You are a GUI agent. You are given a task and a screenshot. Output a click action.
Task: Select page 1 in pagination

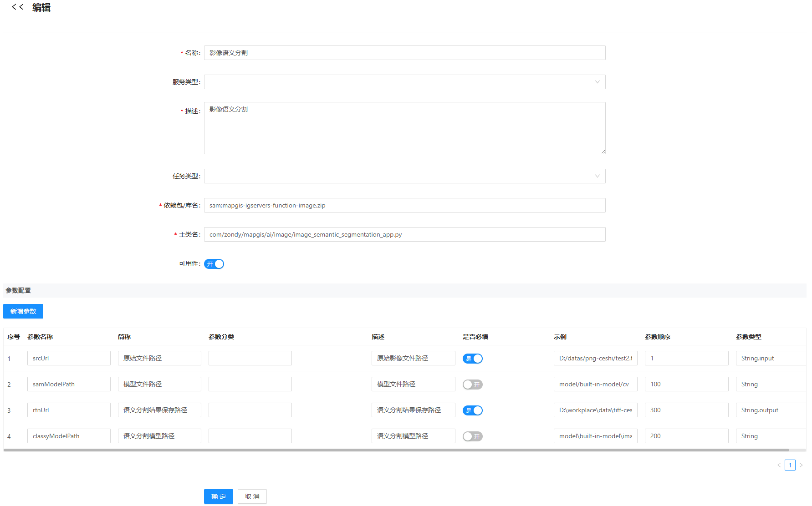pos(790,465)
